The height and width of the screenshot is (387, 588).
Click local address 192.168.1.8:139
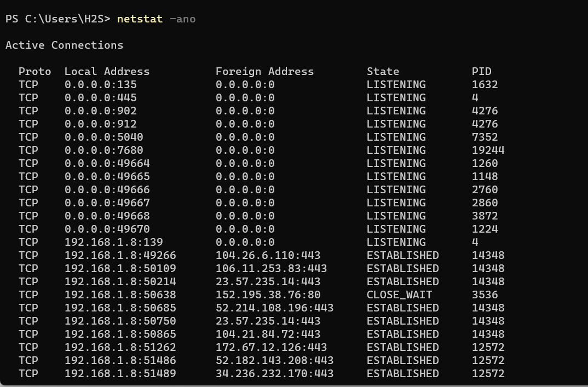pos(113,242)
